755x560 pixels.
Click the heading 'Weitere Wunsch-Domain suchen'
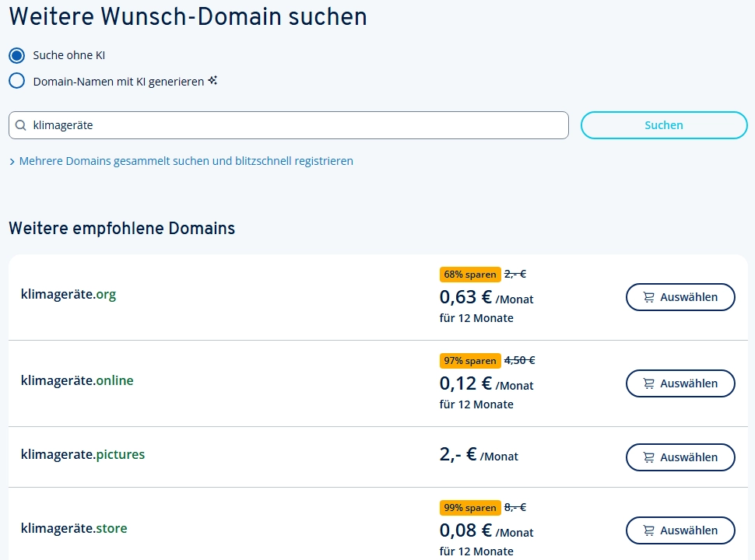(188, 16)
